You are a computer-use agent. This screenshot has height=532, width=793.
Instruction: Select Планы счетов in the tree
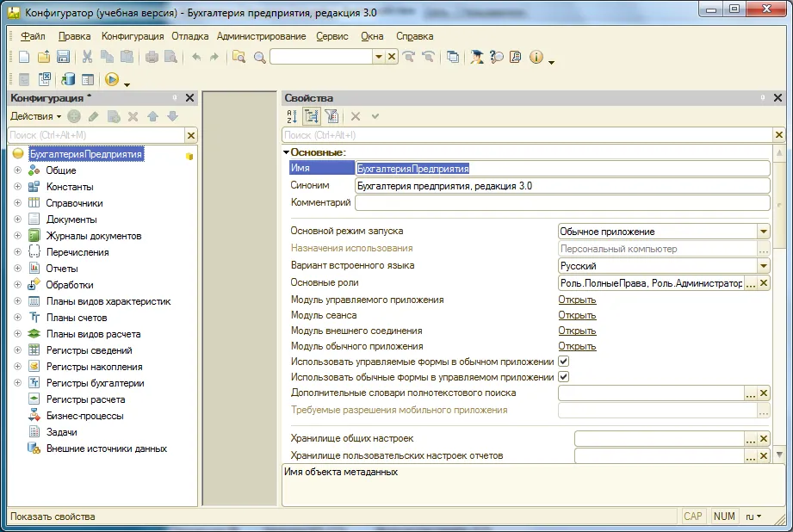[x=77, y=318]
